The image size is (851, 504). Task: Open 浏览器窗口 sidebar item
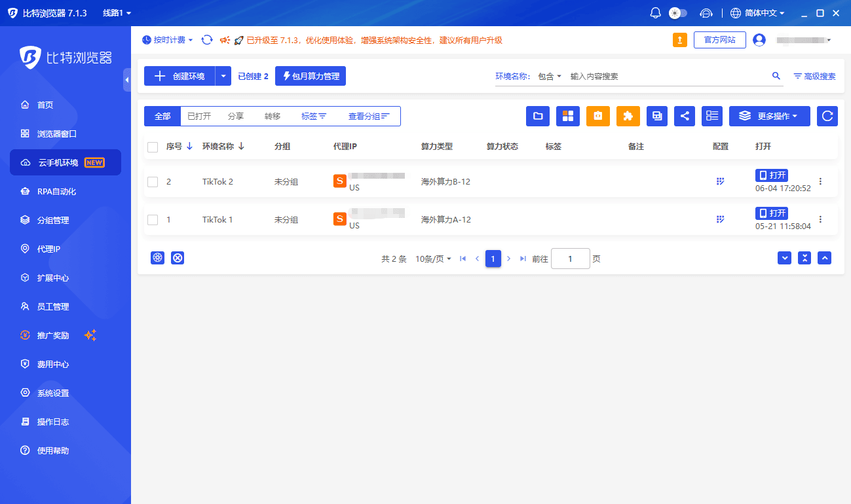pos(66,134)
